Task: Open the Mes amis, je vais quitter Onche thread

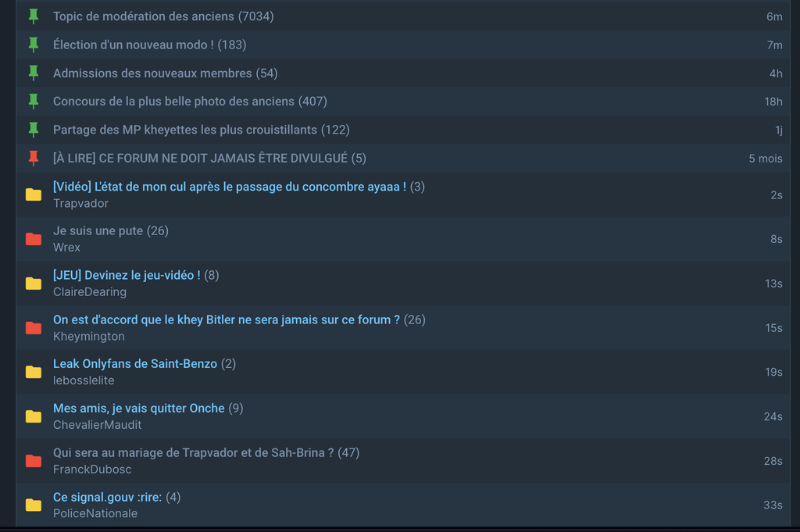Action: [x=139, y=409]
